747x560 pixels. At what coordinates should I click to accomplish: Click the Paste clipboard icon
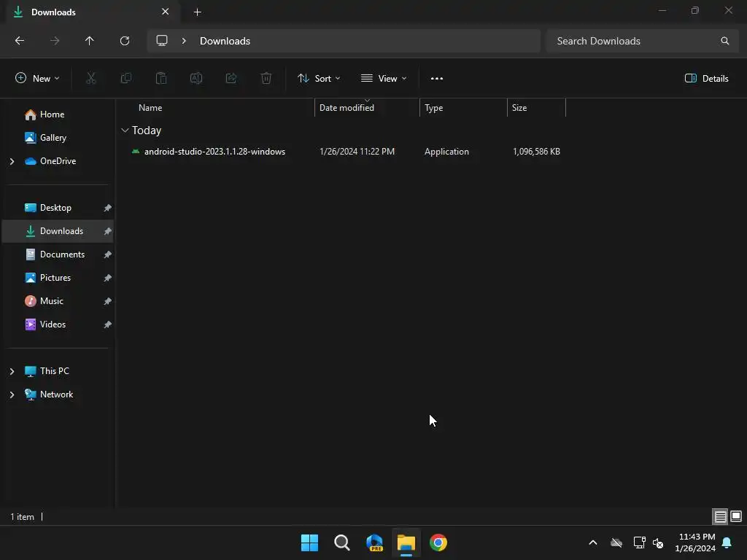(161, 79)
